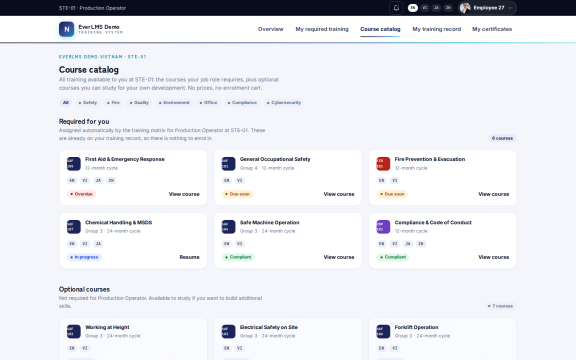The image size is (576, 360).
Task: Click the ZH language tag on First Aid card
Action: [111, 180]
